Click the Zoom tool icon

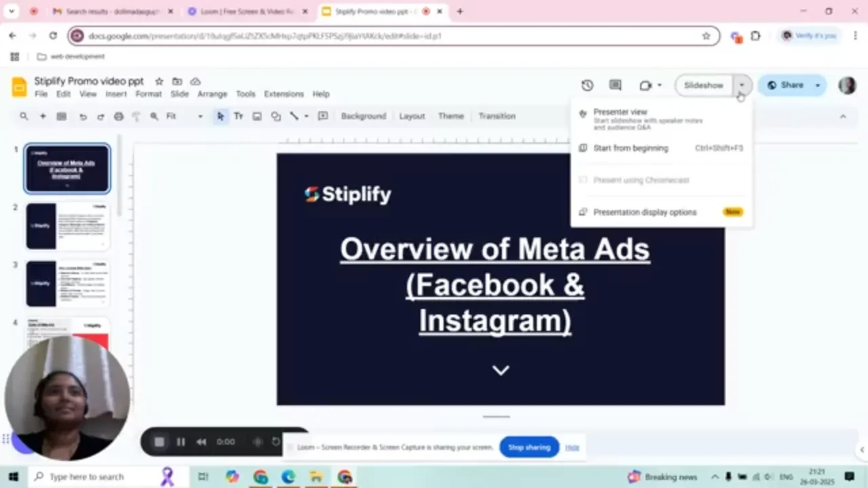point(154,117)
